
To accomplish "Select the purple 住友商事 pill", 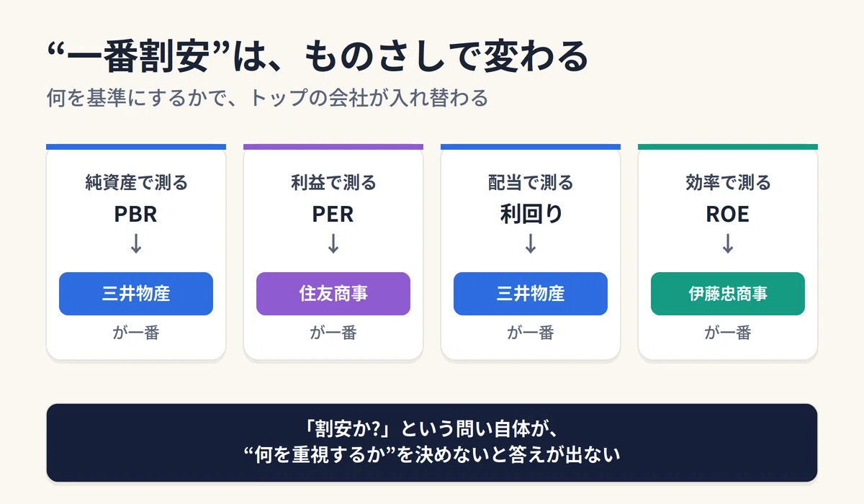I will (x=333, y=294).
